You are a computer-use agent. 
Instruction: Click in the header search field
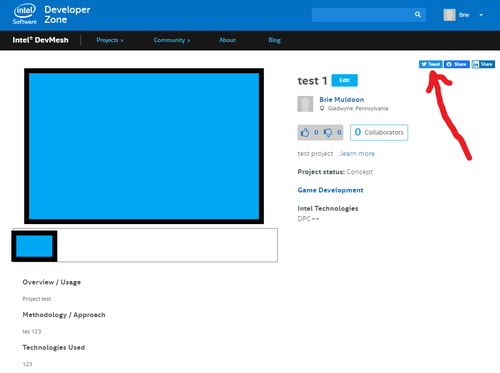(363, 15)
